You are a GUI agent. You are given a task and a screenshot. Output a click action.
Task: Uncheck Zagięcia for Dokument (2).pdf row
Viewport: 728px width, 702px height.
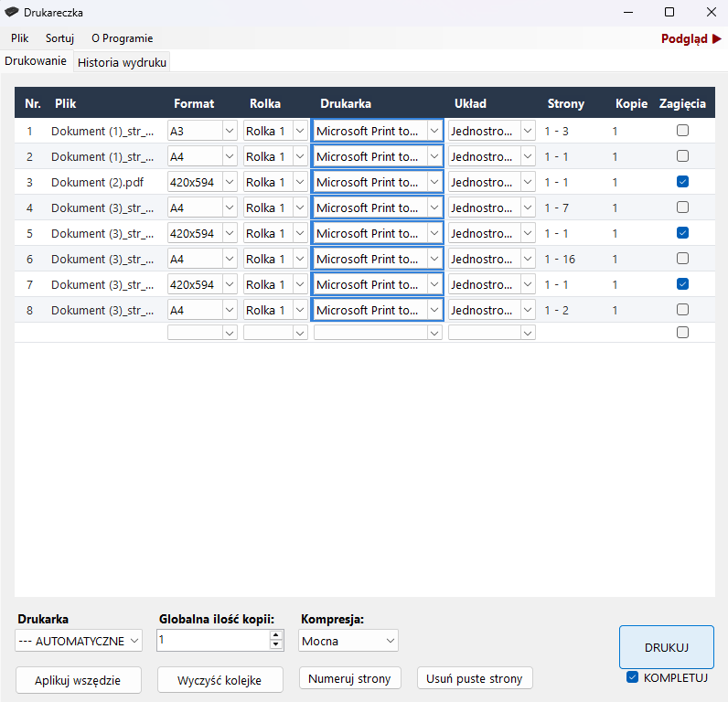[x=682, y=181]
